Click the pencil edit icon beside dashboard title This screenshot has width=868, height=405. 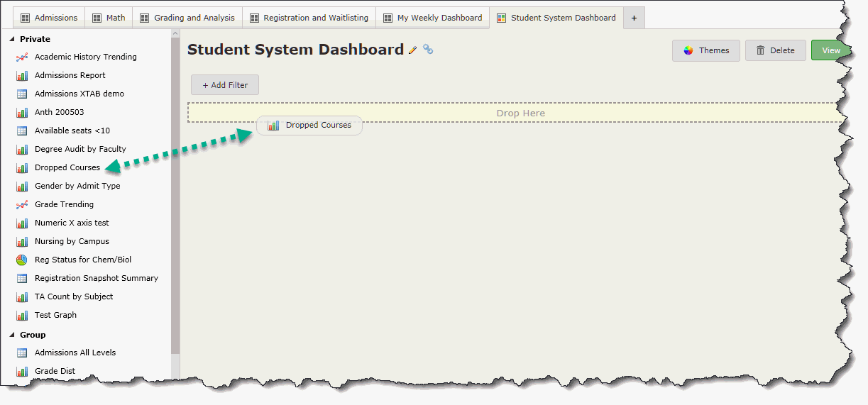(413, 50)
